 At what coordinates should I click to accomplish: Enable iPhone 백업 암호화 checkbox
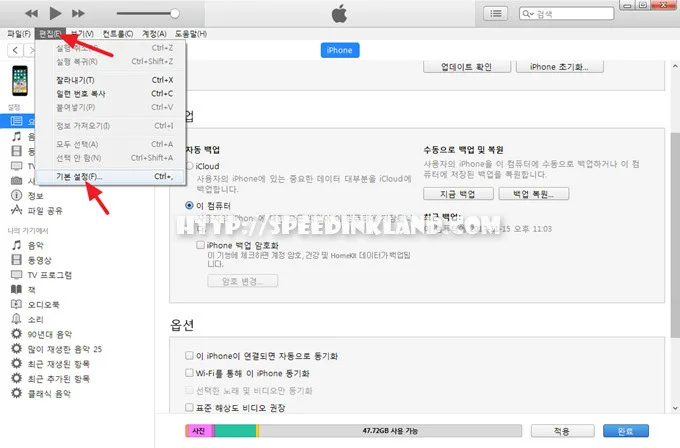click(200, 245)
